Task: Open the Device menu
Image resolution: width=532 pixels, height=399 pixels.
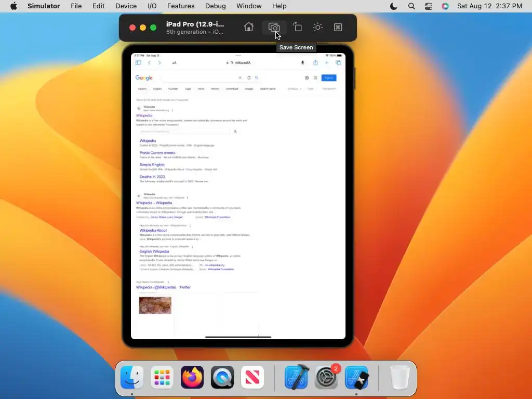Action: (126, 6)
